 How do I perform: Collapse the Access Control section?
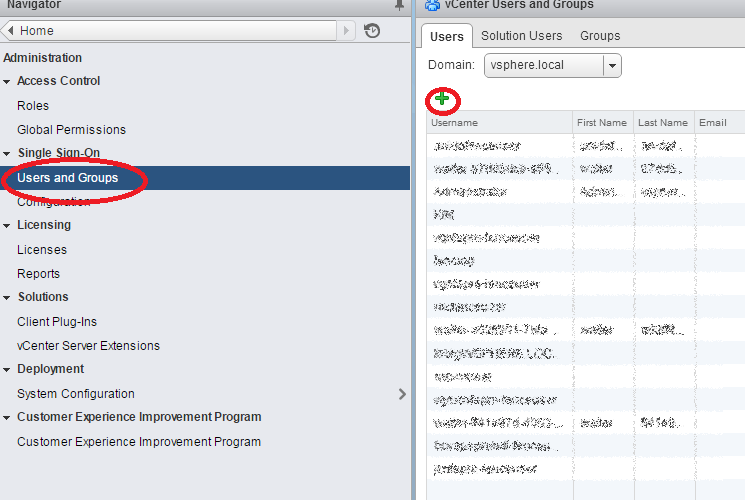8,82
